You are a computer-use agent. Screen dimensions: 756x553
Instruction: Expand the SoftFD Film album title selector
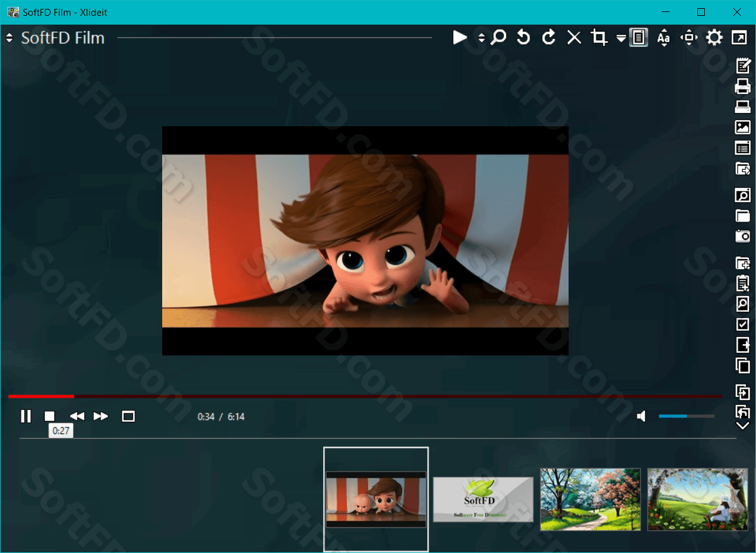pos(9,38)
